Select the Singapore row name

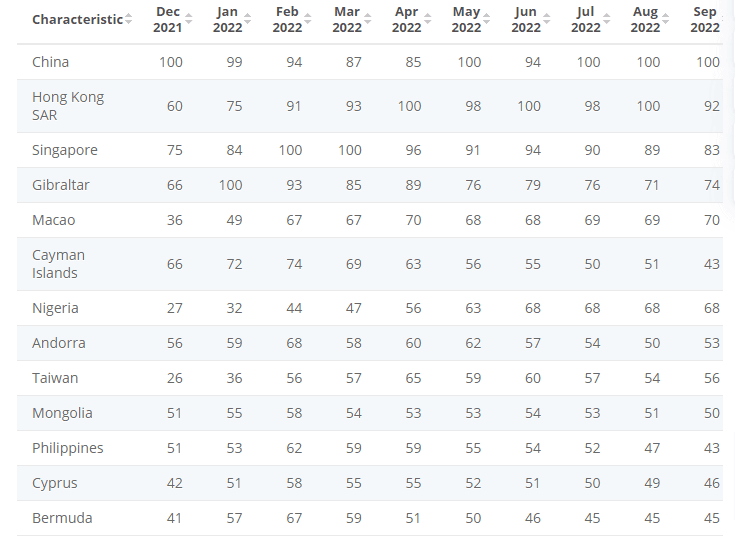click(65, 150)
